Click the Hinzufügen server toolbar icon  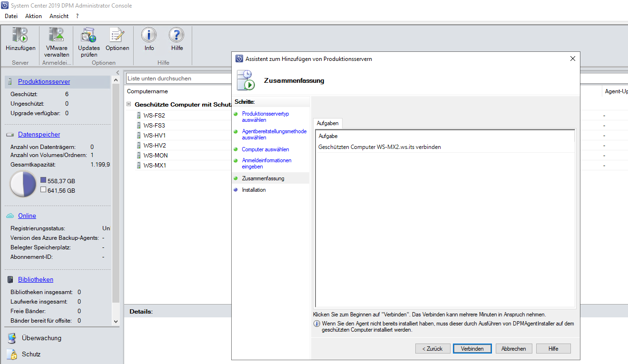(20, 36)
